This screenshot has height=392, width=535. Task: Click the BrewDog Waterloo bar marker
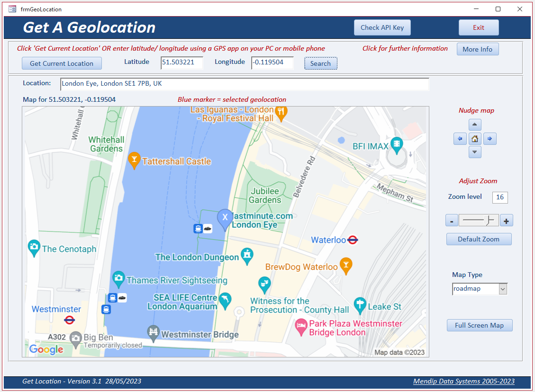[x=346, y=265]
